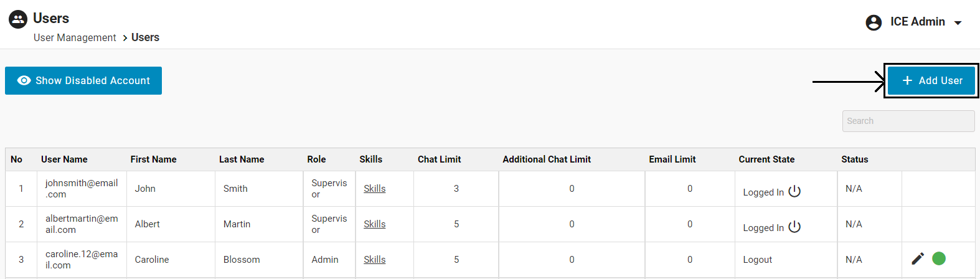Click the pencil edit icon for Caroline
Image resolution: width=980 pixels, height=279 pixels.
(918, 258)
